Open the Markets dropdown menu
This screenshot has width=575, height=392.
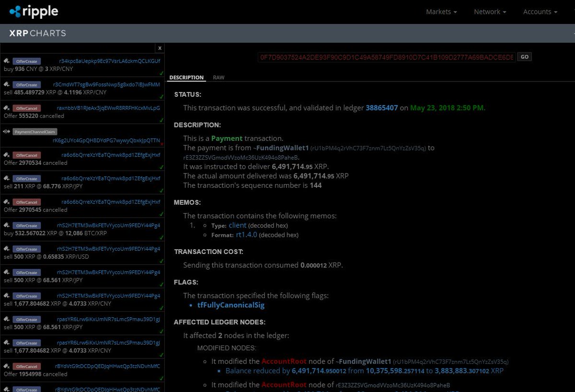441,12
